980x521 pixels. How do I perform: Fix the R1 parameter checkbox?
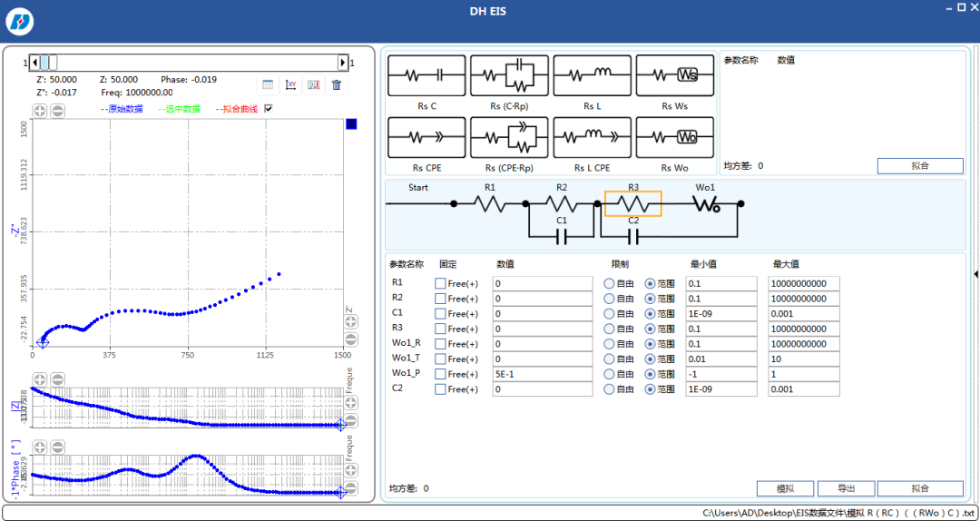(440, 283)
